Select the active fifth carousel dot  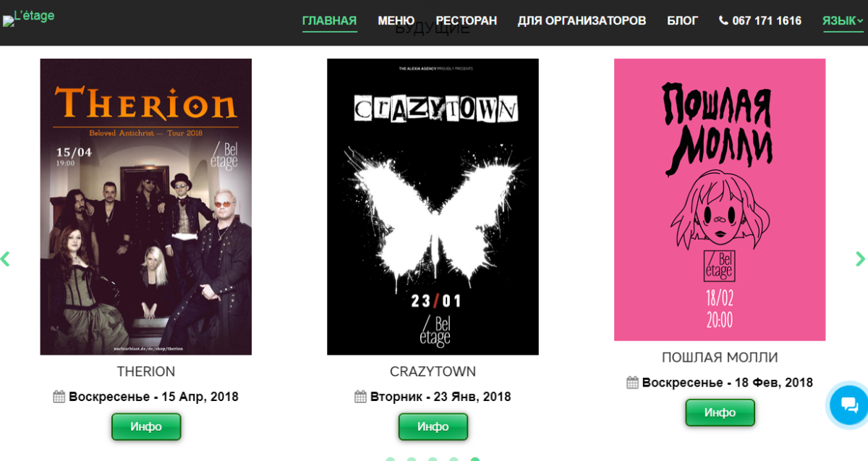pos(475,459)
